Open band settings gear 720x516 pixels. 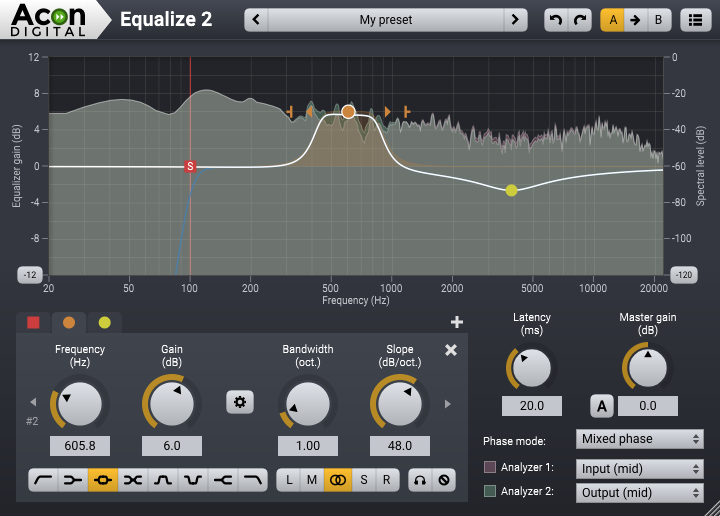click(x=240, y=402)
